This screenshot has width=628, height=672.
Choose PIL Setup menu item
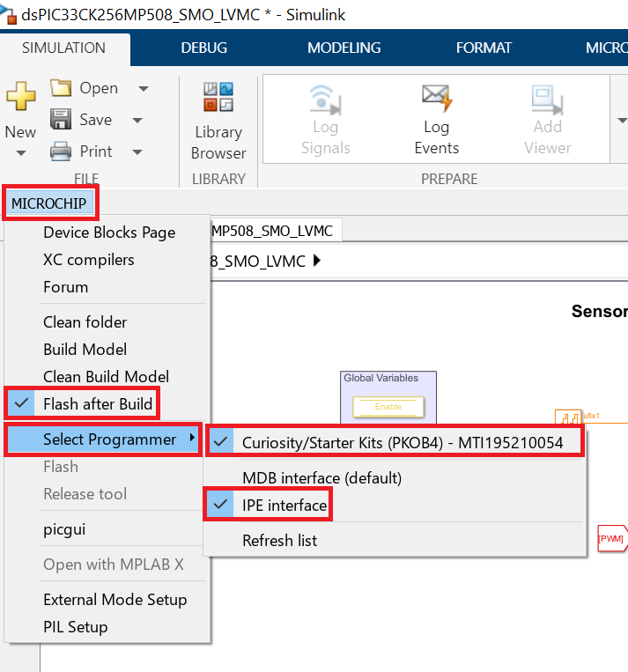[x=76, y=626]
